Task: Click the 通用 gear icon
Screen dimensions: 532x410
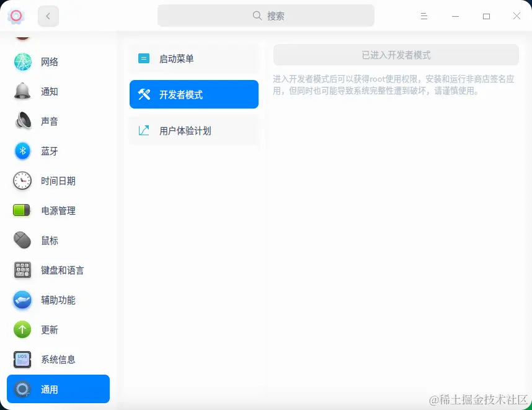Action: click(x=22, y=389)
